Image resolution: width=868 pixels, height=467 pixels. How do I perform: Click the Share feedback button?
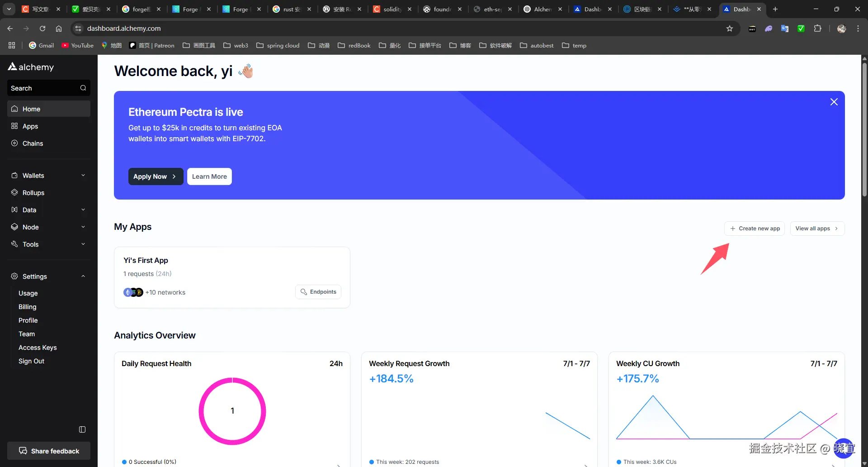[x=49, y=451]
